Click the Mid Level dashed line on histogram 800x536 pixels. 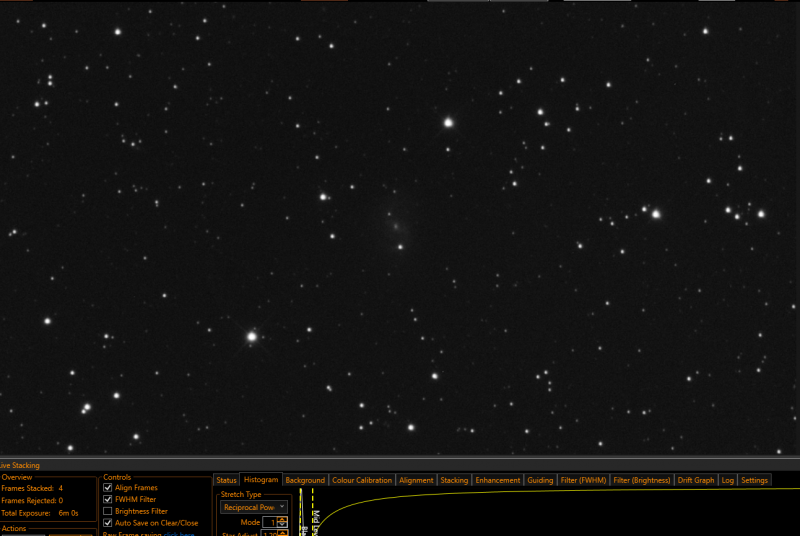[313, 512]
